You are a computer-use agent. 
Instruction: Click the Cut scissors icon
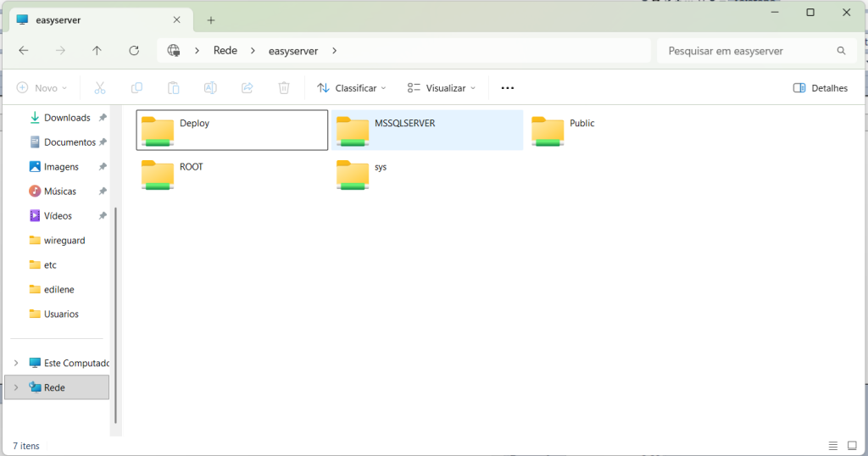tap(99, 88)
